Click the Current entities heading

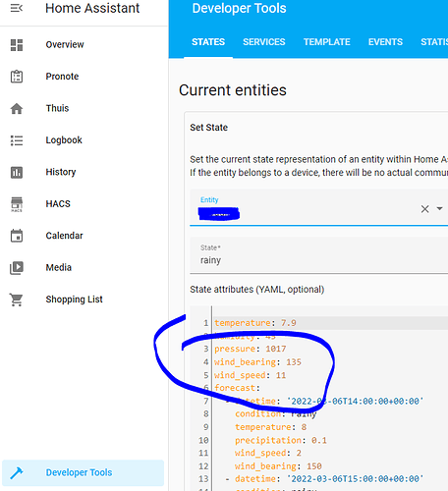tap(233, 90)
